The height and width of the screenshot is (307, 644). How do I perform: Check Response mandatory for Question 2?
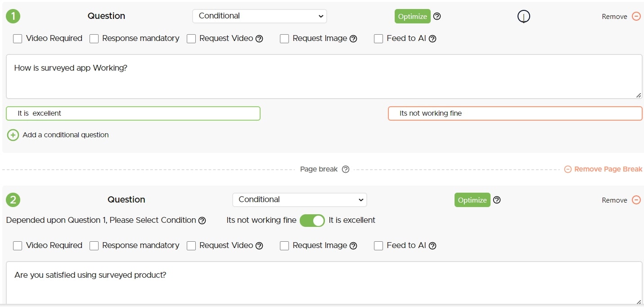[x=94, y=246]
